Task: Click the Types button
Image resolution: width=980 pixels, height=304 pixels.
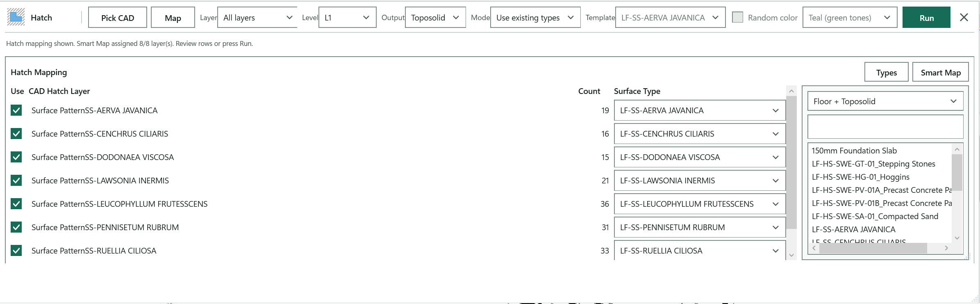Action: 887,72
